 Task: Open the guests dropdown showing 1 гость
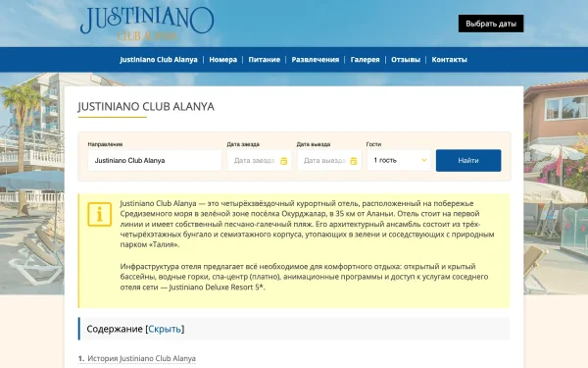pyautogui.click(x=400, y=160)
